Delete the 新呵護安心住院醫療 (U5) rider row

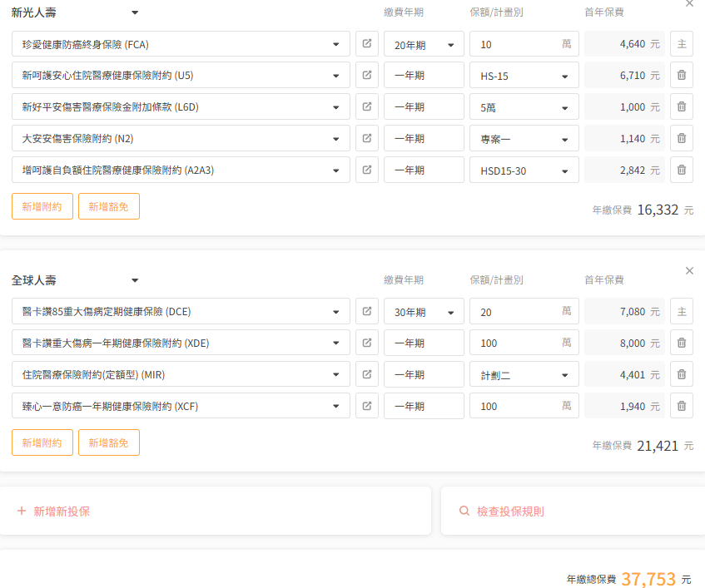point(682,75)
